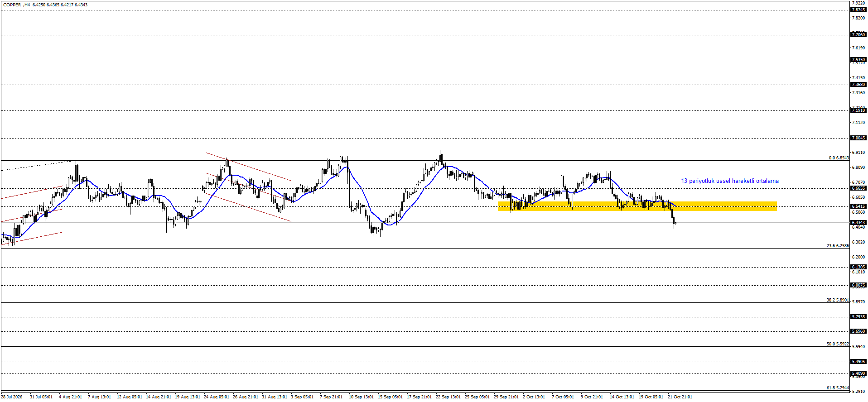
Task: Click the 6.6655 price level tag
Action: [x=858, y=188]
